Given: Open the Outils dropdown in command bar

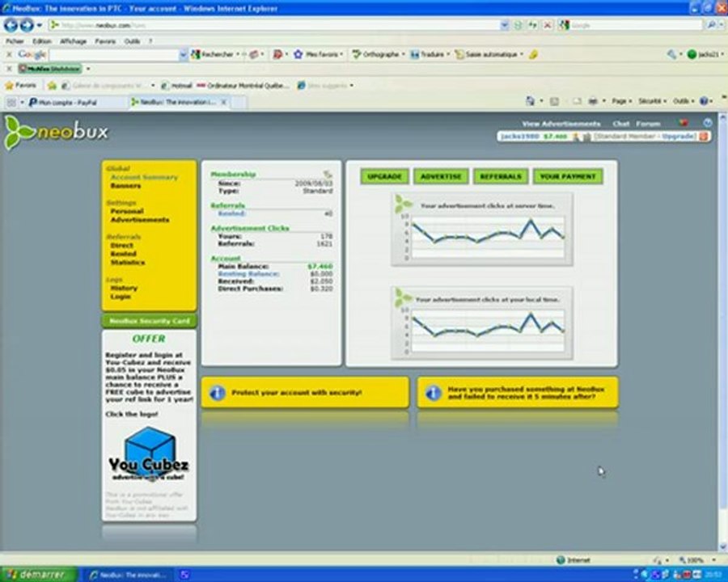Looking at the screenshot, I should (x=683, y=101).
